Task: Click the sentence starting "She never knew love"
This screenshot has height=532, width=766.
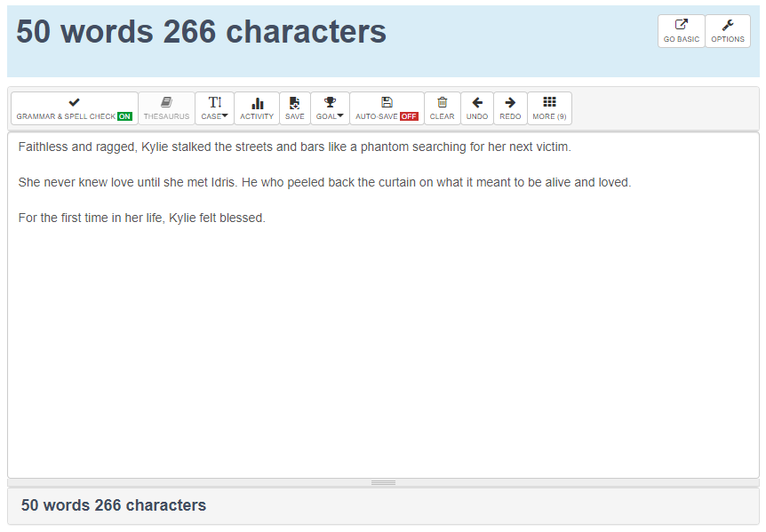Action: [127, 183]
